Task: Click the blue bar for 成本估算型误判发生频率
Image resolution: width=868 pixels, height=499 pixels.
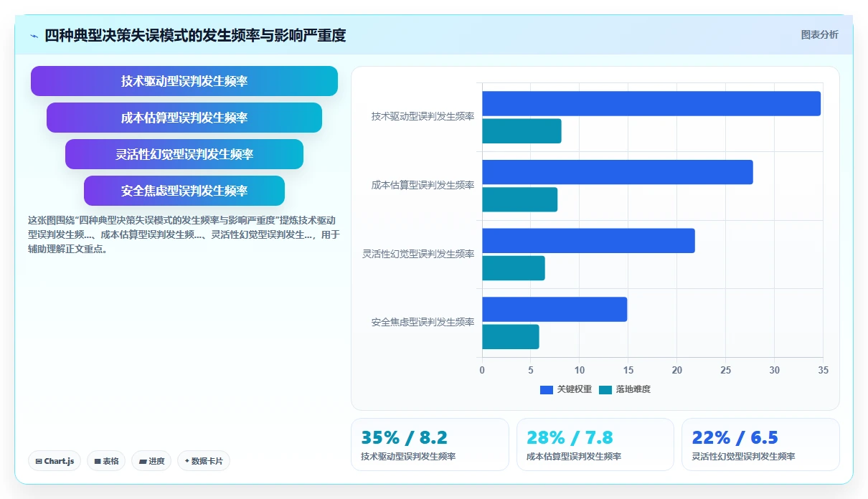Action: click(618, 172)
